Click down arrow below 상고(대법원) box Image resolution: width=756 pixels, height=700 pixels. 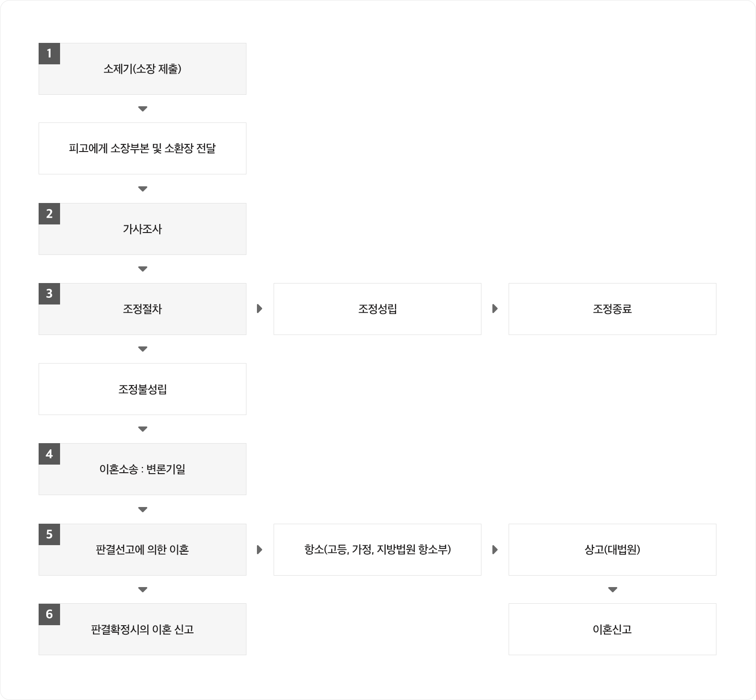(x=613, y=589)
